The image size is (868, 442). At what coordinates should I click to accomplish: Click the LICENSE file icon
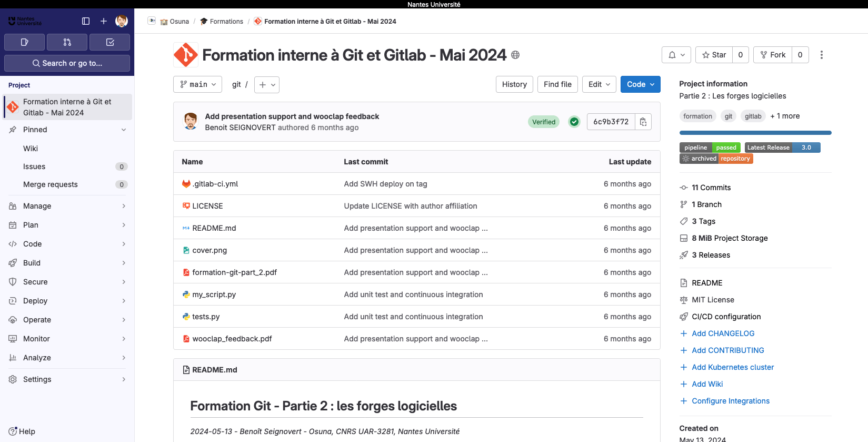pos(186,206)
